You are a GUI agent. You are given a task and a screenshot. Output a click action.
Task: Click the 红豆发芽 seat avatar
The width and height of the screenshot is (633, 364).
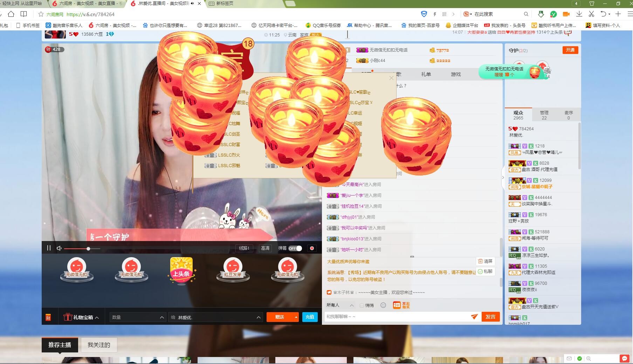(233, 269)
